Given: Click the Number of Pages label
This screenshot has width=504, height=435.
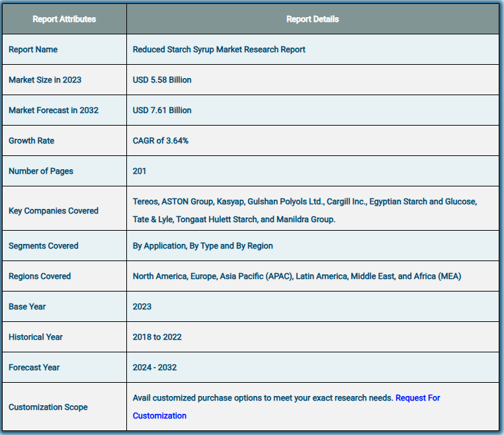Looking at the screenshot, I should pos(41,171).
